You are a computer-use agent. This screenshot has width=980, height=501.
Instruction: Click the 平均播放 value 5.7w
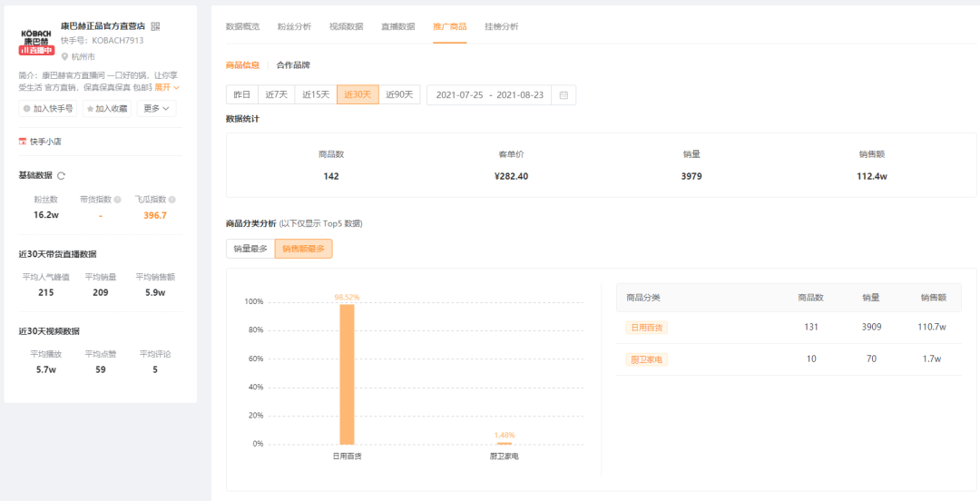click(x=46, y=369)
